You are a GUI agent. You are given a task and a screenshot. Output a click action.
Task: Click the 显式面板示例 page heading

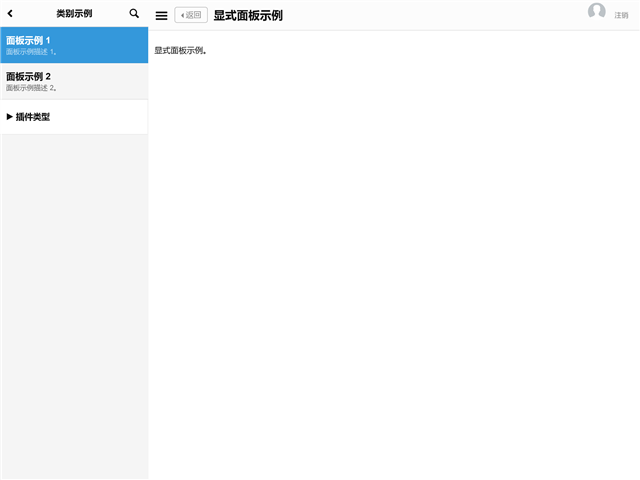click(248, 15)
